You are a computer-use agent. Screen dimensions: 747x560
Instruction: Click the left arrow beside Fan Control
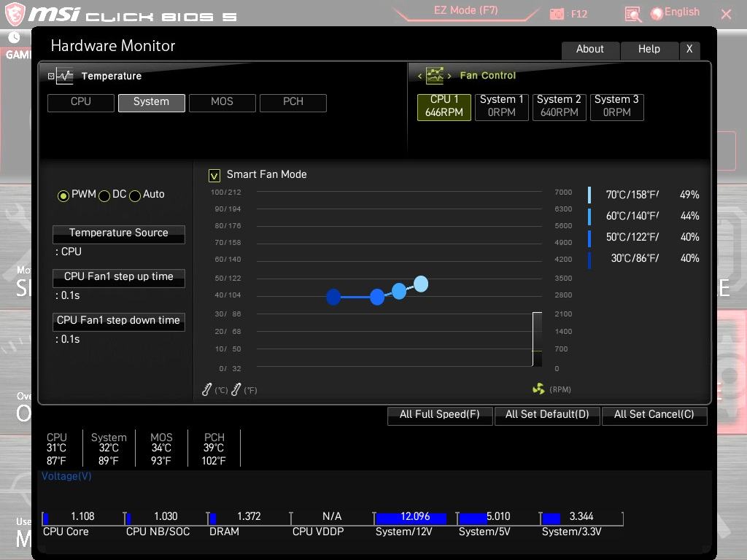419,76
